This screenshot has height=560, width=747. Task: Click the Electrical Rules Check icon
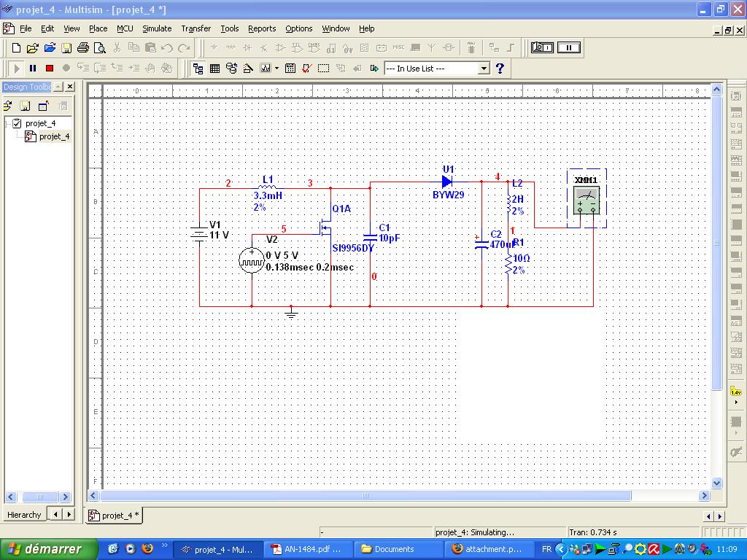pos(306,68)
